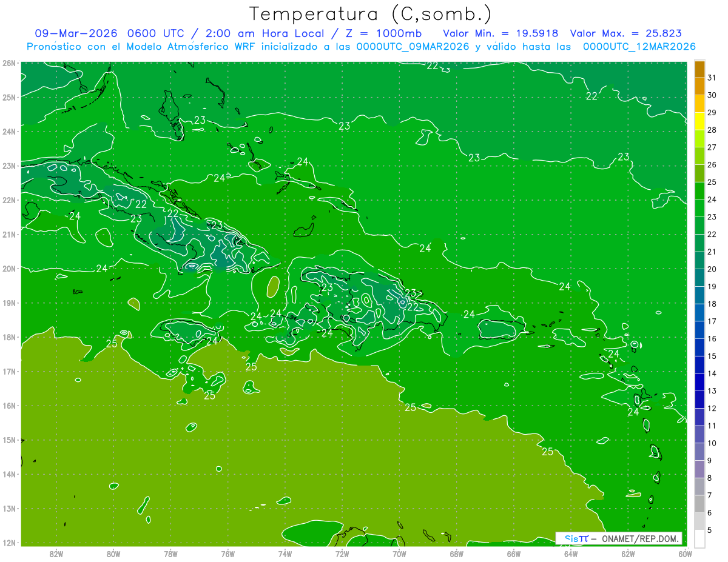This screenshot has height=562, width=728.
Task: Pick the orange swatch above 31
Action: tap(699, 69)
